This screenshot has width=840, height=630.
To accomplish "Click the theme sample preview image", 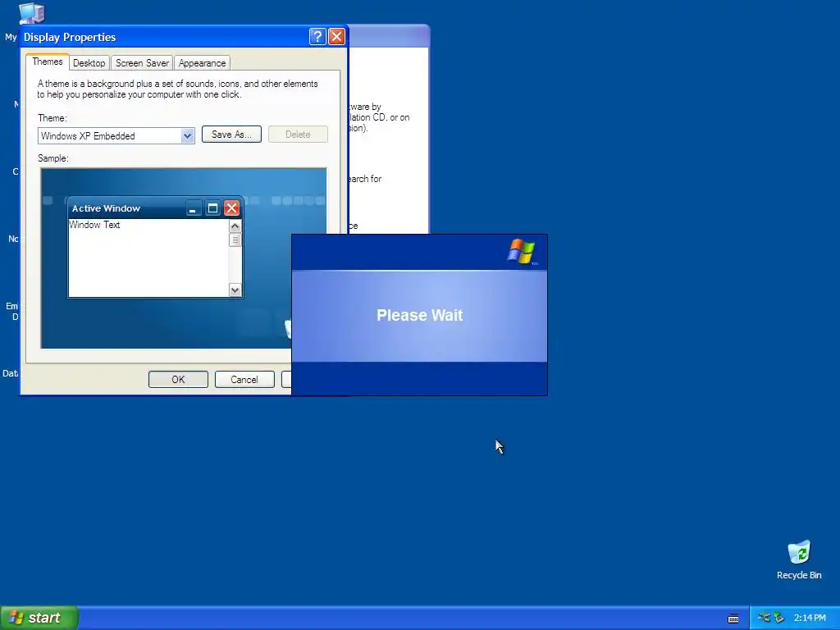I will (x=183, y=258).
